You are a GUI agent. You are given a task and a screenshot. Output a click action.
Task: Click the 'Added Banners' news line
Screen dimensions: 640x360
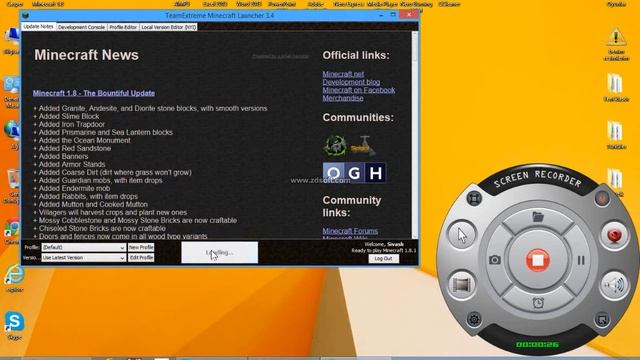61,156
